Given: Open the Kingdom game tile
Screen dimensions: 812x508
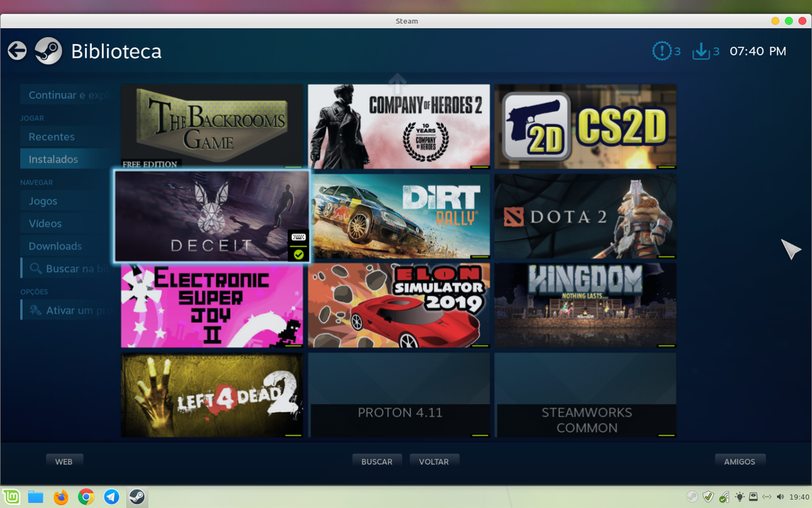Looking at the screenshot, I should click(585, 305).
